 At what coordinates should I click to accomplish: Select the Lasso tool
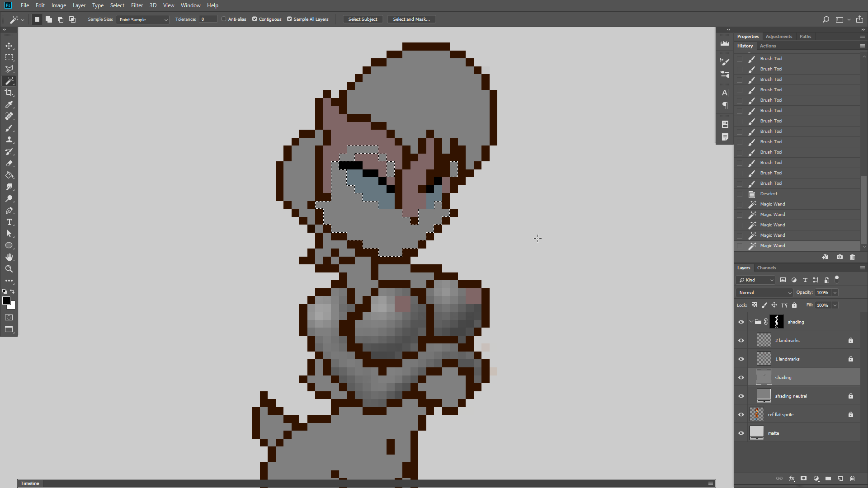(9, 69)
